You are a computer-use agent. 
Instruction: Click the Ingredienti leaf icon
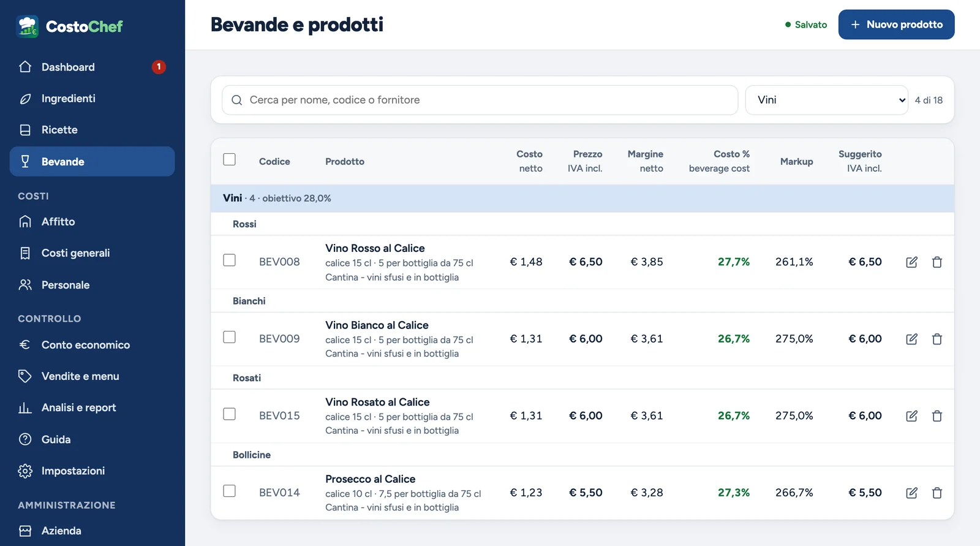coord(25,99)
